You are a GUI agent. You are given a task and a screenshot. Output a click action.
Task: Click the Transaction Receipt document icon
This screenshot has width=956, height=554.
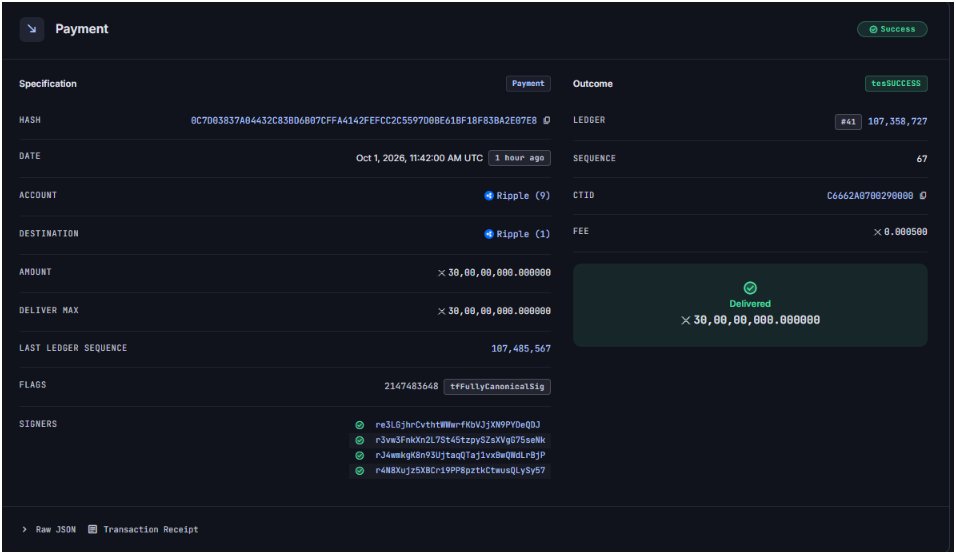point(93,529)
